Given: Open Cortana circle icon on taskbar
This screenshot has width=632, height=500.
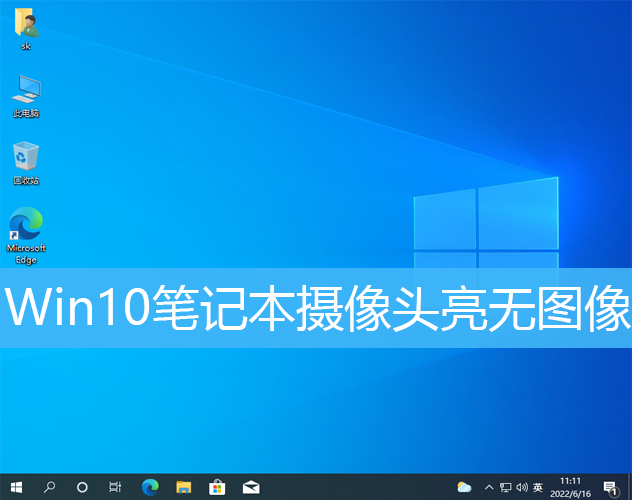Looking at the screenshot, I should pos(82,487).
